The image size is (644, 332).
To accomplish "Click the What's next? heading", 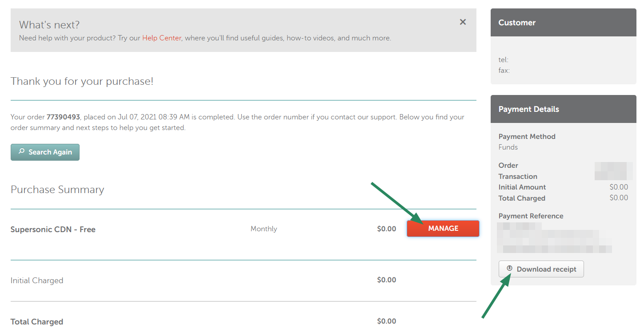I will tap(49, 25).
